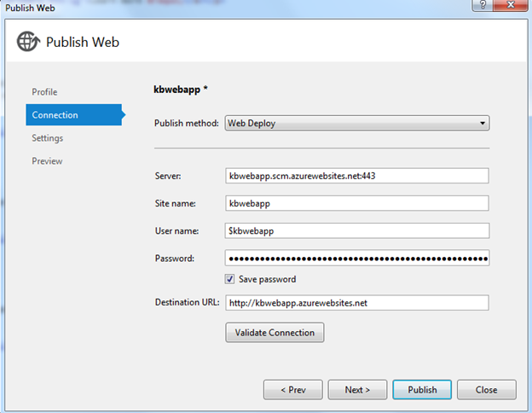Click the Publish Web title bar text
532x413 pixels.
30,8
